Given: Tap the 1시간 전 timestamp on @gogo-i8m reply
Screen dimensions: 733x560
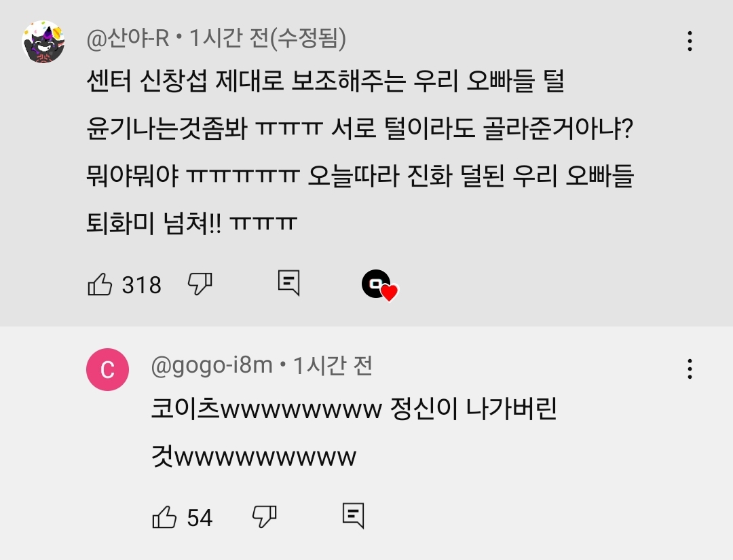Looking at the screenshot, I should [333, 366].
